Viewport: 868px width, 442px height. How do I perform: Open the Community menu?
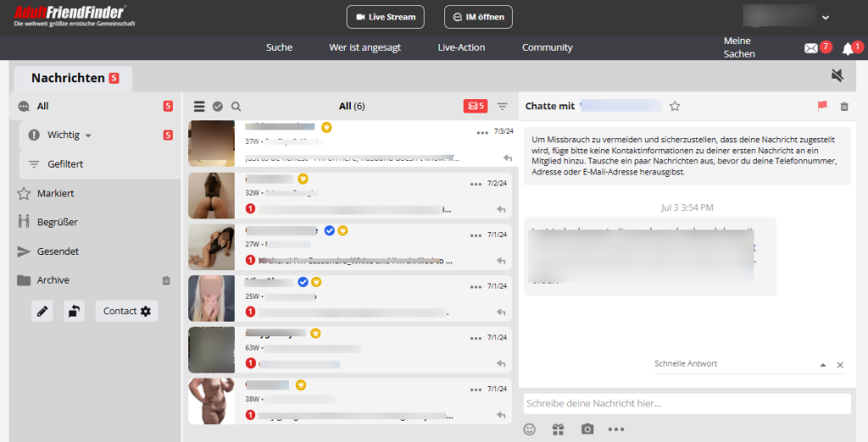coord(547,47)
